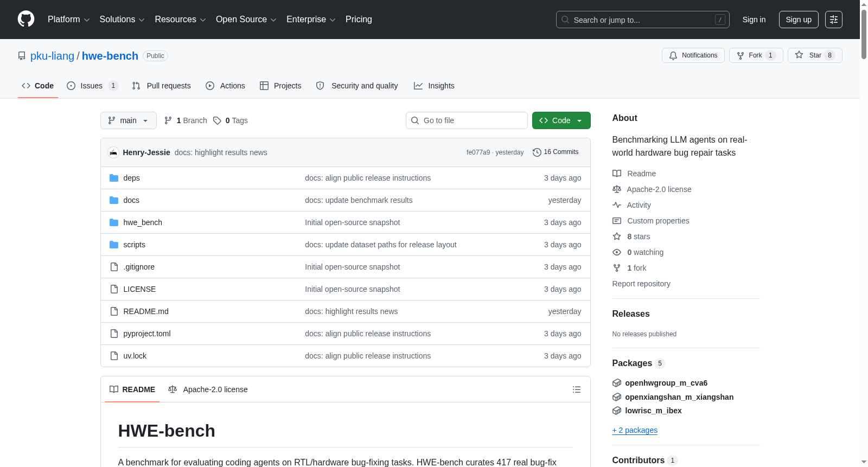Expand the Enterprise menu
Viewport: 868px width, 467px height.
(311, 20)
